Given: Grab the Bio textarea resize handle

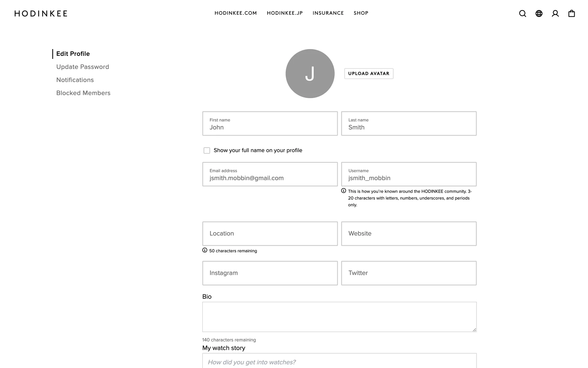Looking at the screenshot, I should pos(474,330).
